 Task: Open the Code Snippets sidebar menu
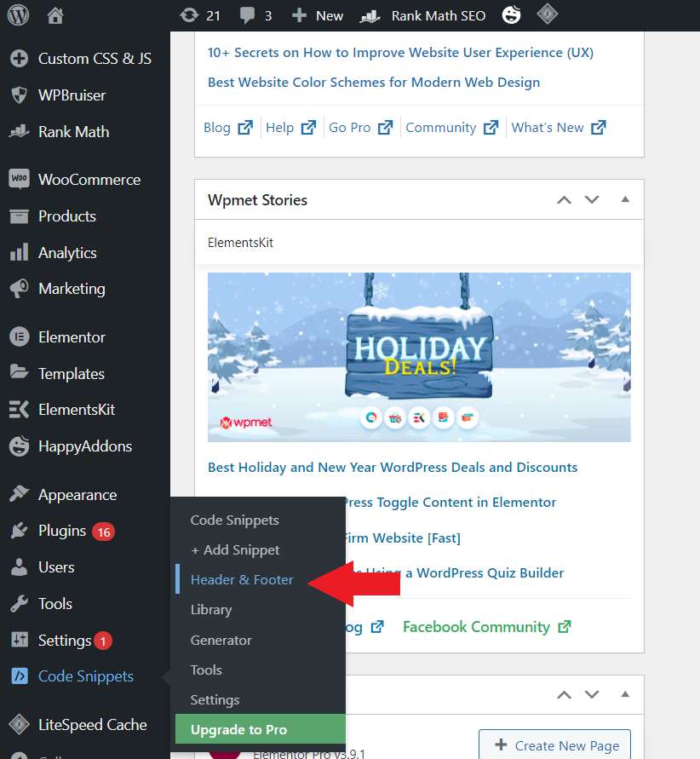tap(85, 676)
